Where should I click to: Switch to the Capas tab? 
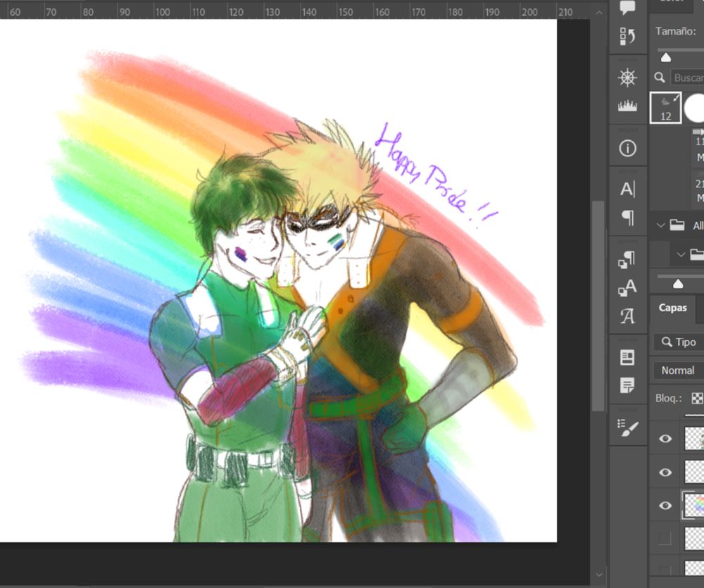(x=672, y=308)
